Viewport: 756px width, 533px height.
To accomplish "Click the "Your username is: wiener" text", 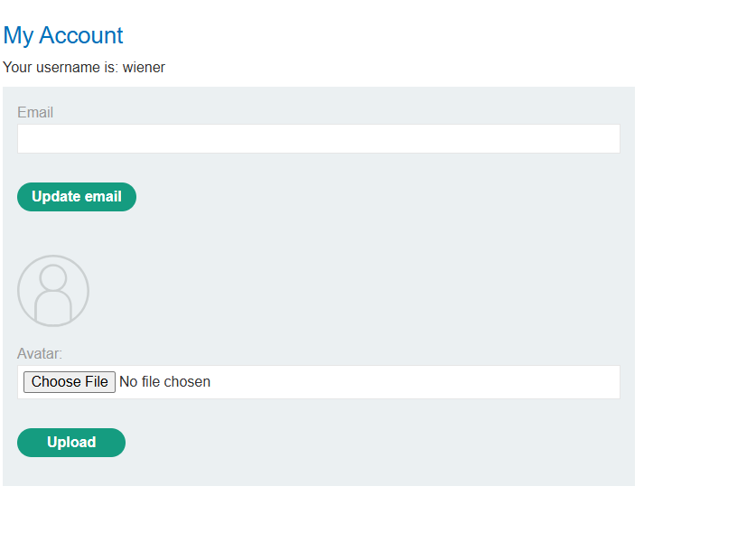I will click(84, 68).
